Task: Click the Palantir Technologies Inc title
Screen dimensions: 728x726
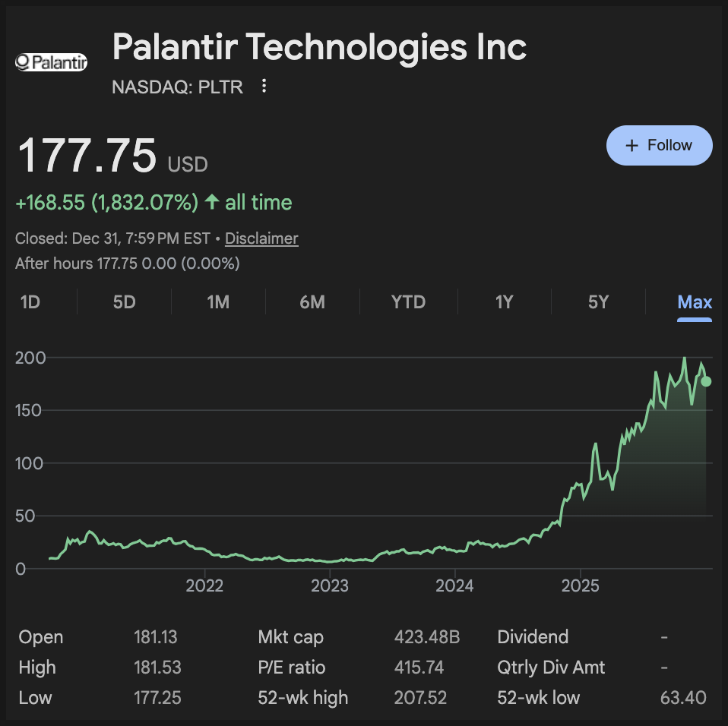Action: [319, 47]
